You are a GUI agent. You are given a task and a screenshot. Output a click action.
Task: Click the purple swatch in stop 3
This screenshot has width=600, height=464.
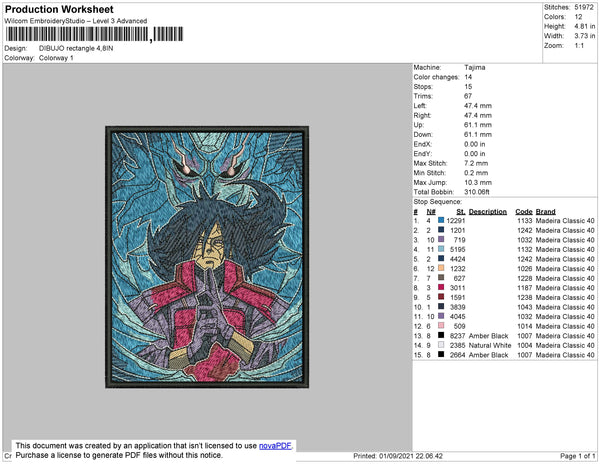[441, 239]
